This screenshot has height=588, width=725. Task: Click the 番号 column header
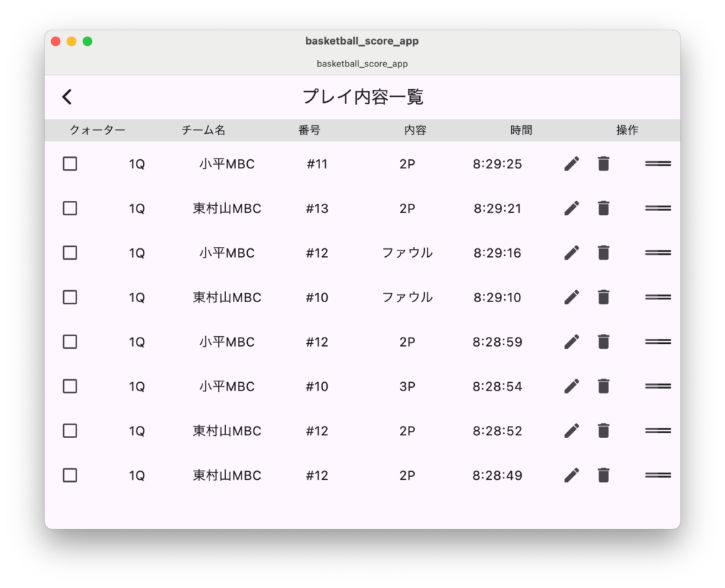pos(309,130)
